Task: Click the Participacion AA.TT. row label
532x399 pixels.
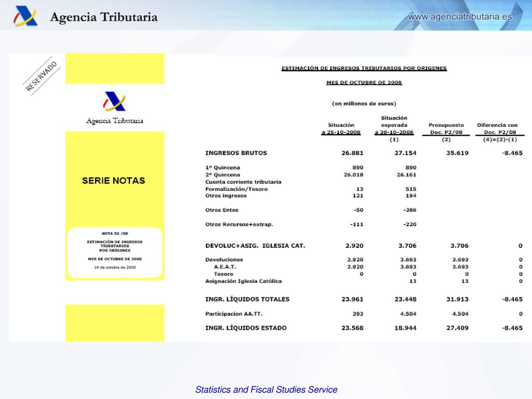Action: click(234, 314)
